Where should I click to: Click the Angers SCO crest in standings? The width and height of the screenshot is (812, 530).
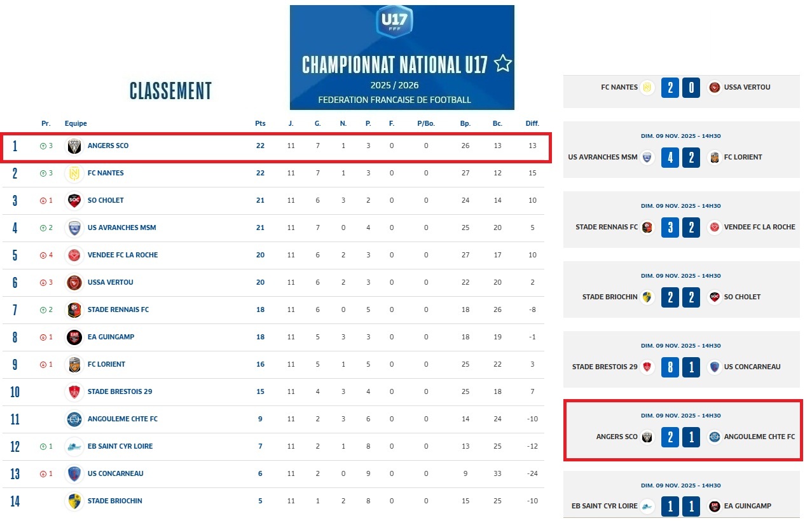coord(74,146)
